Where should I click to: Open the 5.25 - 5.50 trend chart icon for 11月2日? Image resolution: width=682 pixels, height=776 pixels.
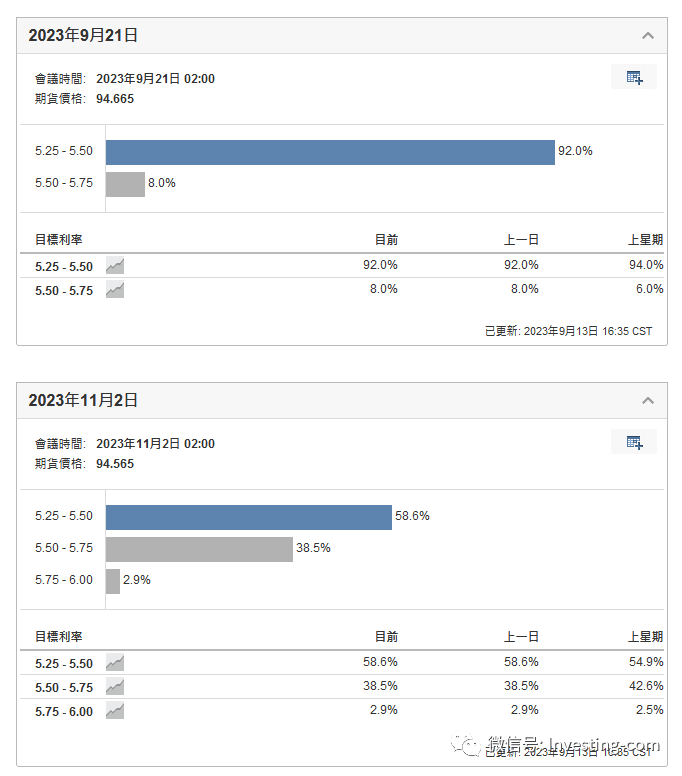[115, 663]
